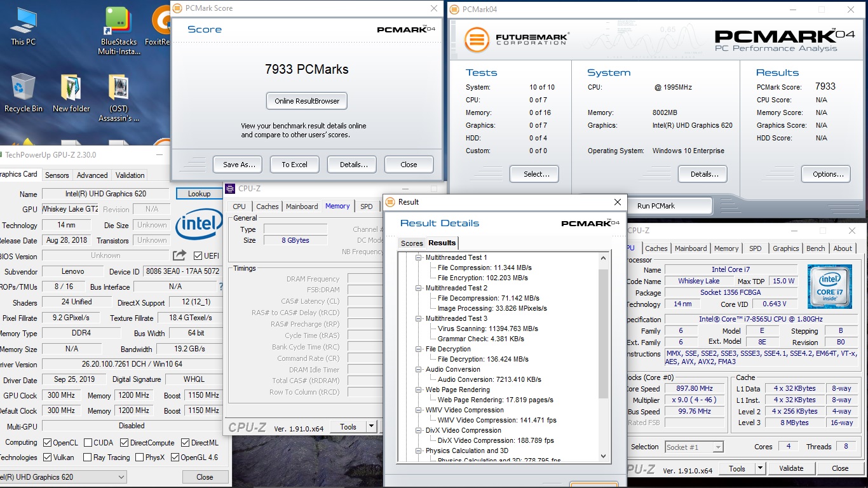The width and height of the screenshot is (868, 488).
Task: Open Tools dropdown arrow in right CPU-Z window
Action: 761,469
